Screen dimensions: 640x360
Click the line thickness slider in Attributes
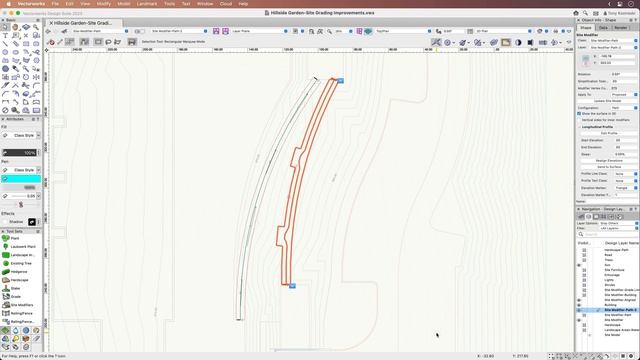pyautogui.click(x=21, y=204)
